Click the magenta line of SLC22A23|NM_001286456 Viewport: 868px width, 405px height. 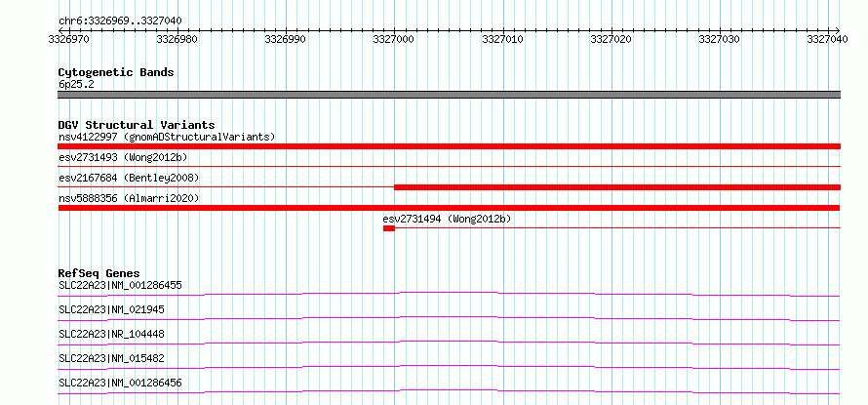click(449, 391)
